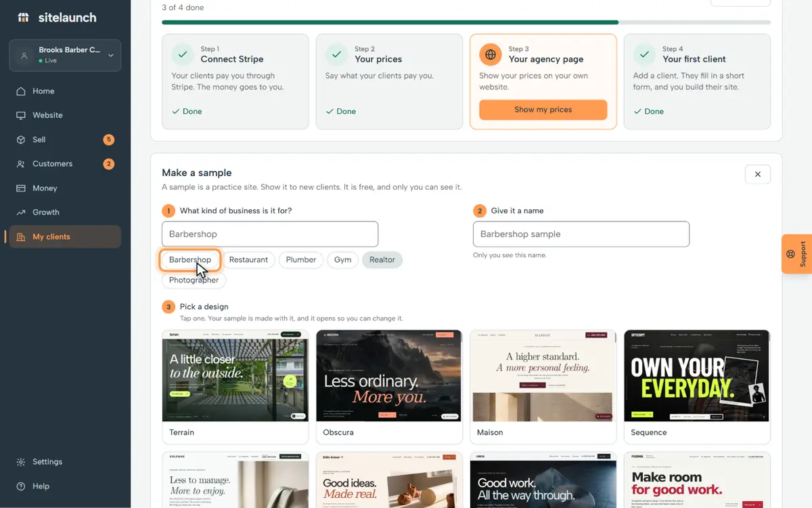Screen dimensions: 812x508
Task: Click the Settings gear icon
Action: tap(21, 462)
